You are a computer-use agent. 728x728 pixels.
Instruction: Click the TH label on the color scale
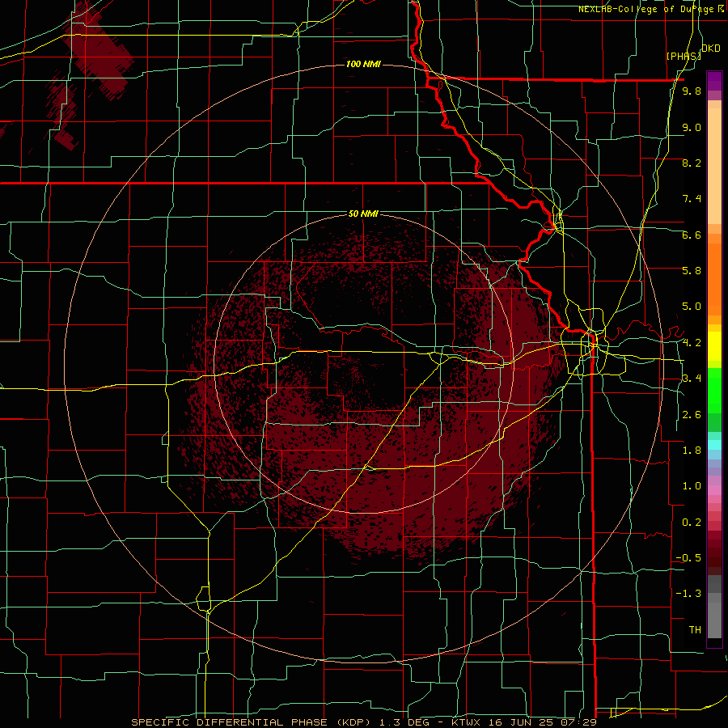[x=695, y=630]
